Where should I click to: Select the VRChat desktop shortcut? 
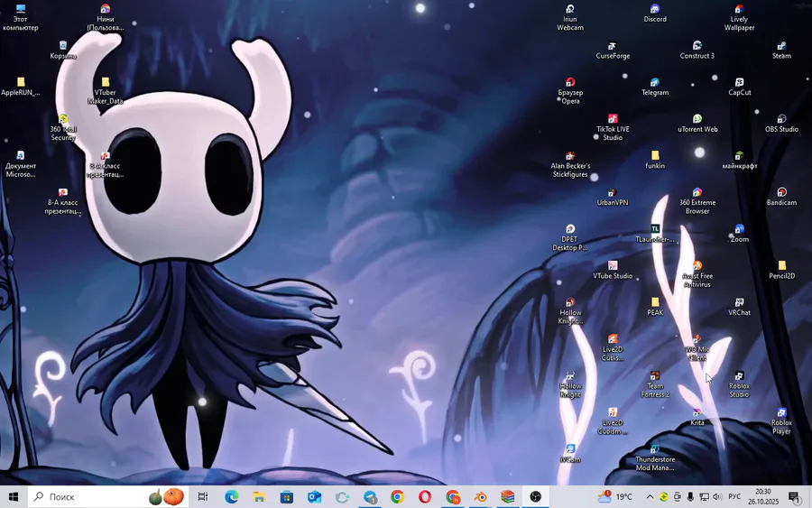click(x=740, y=307)
